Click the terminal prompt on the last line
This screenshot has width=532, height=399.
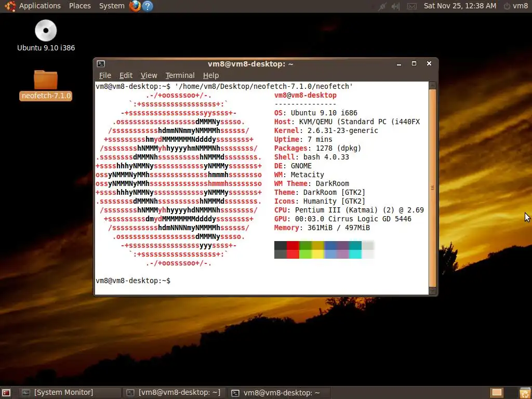coord(133,281)
